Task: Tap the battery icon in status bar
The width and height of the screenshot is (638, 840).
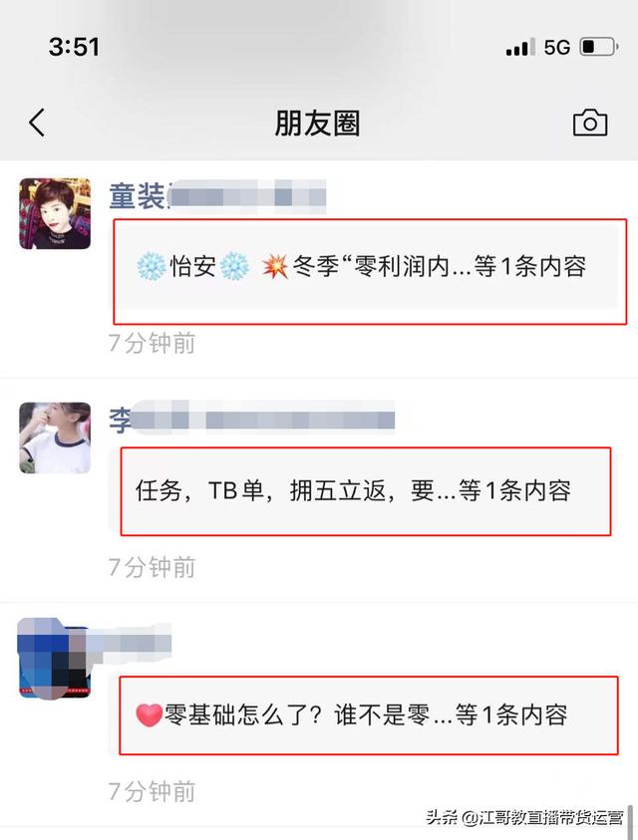Action: (599, 47)
